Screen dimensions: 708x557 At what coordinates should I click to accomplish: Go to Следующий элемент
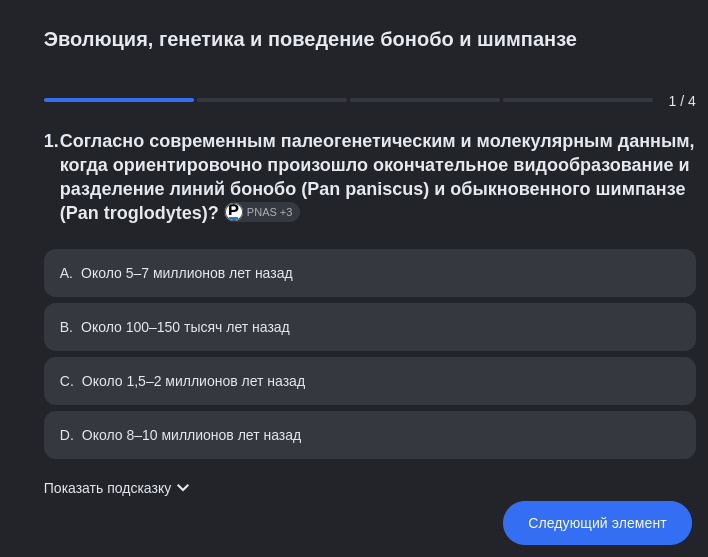597,523
